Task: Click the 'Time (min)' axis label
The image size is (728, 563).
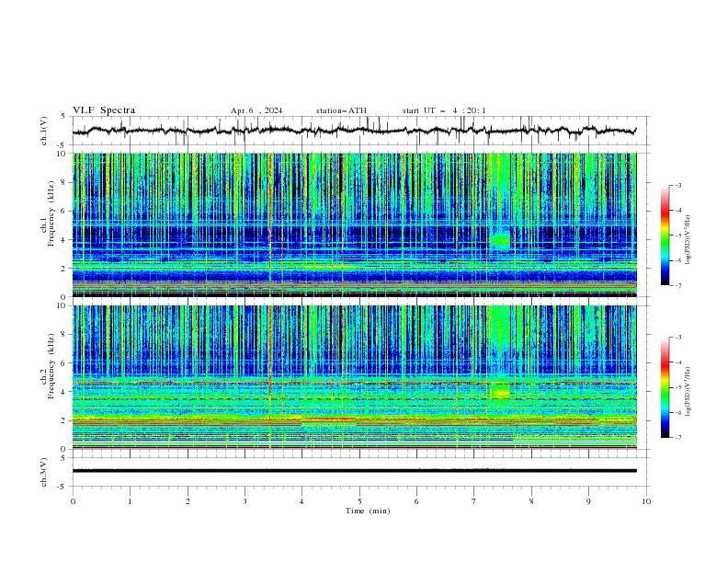Action: [x=368, y=511]
